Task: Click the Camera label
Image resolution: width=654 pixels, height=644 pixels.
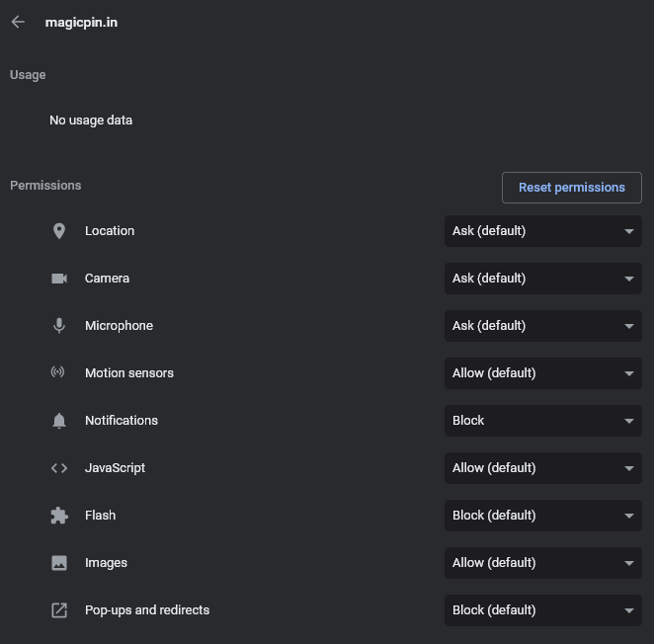Action: (x=108, y=279)
